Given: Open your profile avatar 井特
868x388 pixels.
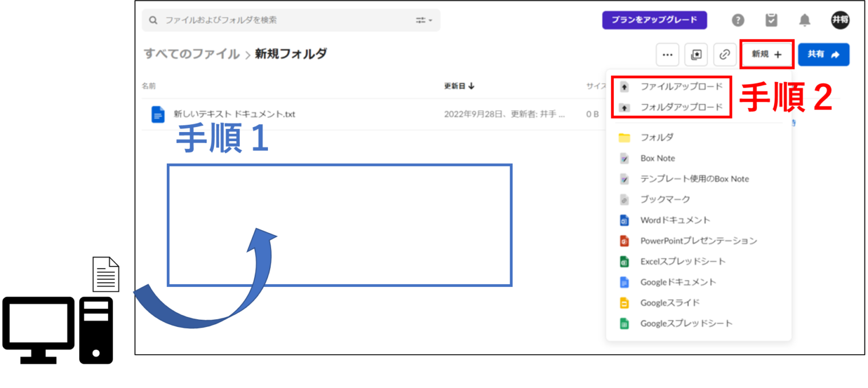Looking at the screenshot, I should pyautogui.click(x=841, y=20).
